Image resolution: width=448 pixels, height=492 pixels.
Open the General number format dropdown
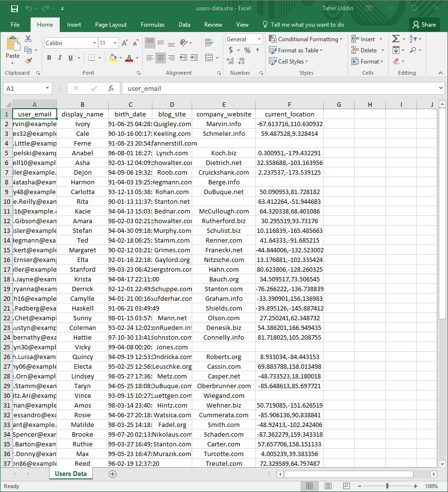(259, 39)
